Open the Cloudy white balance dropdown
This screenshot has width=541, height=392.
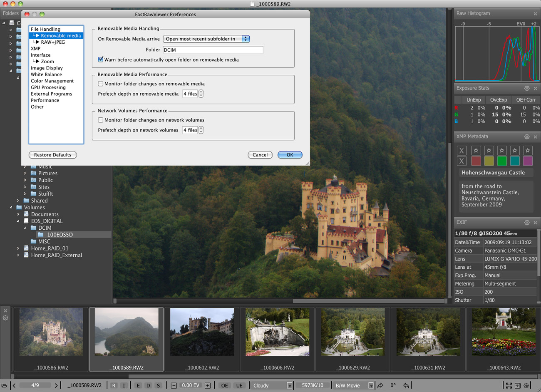click(x=272, y=386)
